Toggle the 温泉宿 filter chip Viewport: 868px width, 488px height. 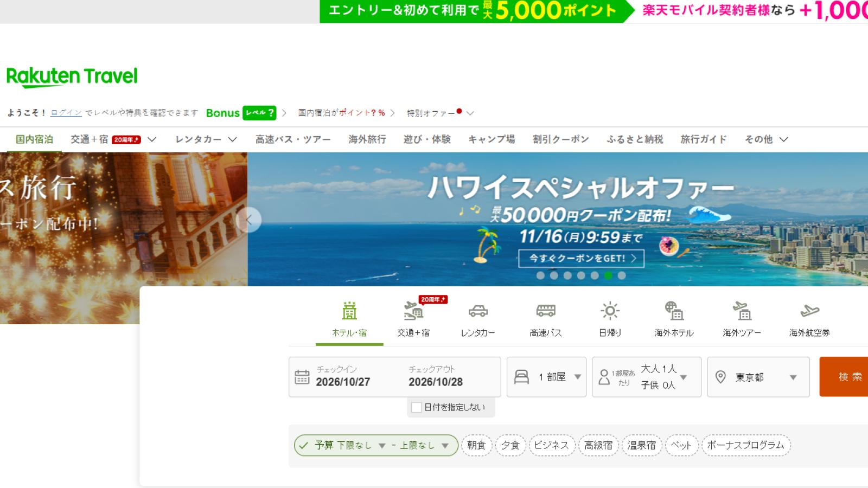click(642, 445)
